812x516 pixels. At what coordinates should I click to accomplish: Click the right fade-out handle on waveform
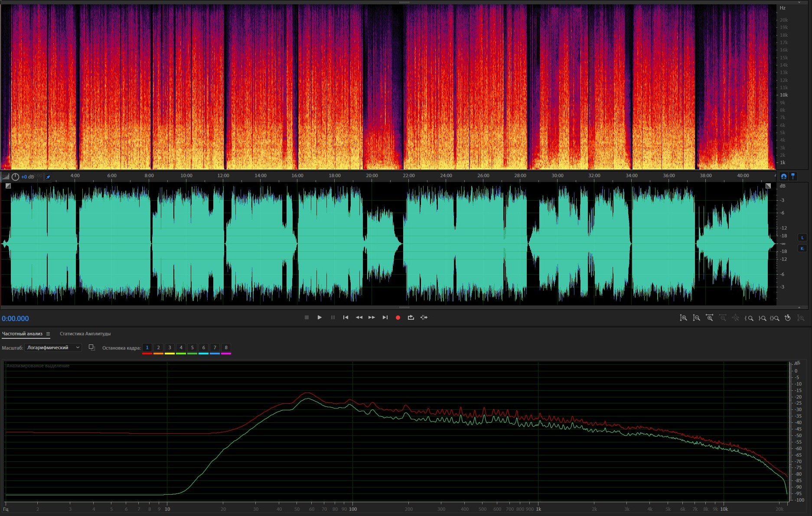(768, 186)
